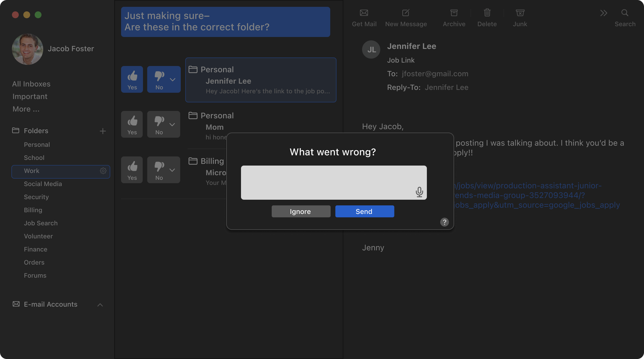Expand toolbar overflow double chevron
Image resolution: width=644 pixels, height=359 pixels.
[x=603, y=13]
